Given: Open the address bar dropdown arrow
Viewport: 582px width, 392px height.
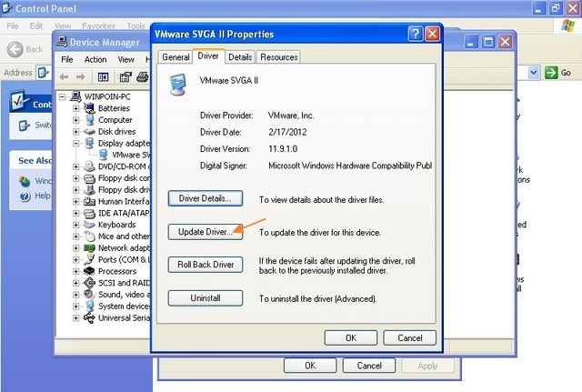Looking at the screenshot, I should 534,73.
